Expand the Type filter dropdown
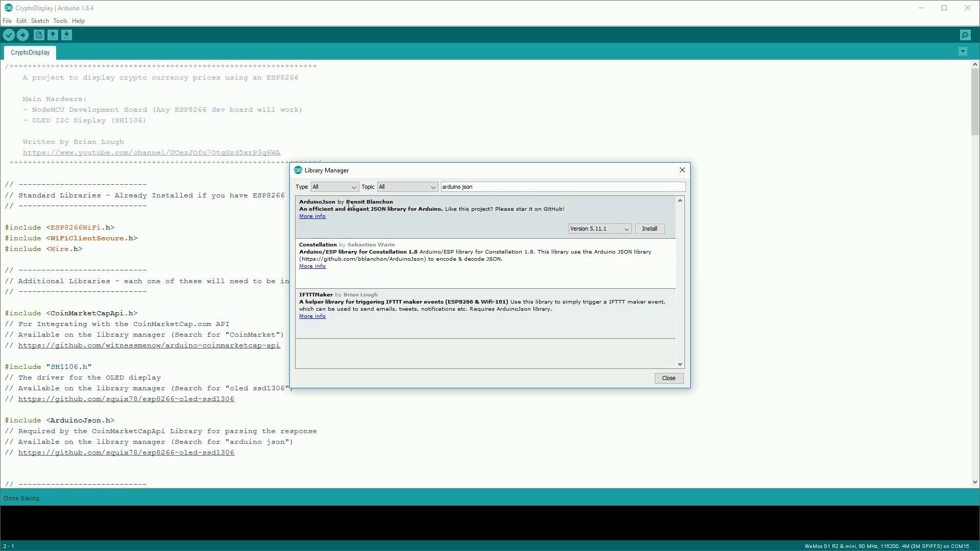 pyautogui.click(x=335, y=187)
